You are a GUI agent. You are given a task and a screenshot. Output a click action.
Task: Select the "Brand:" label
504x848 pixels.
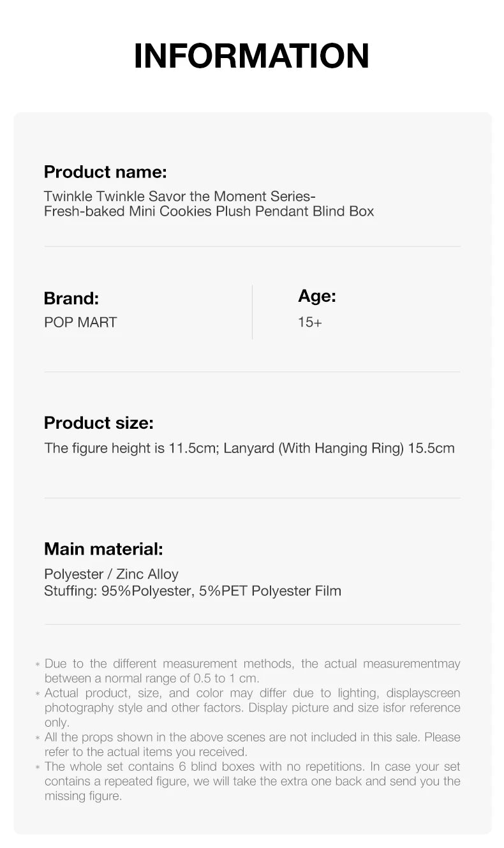point(71,298)
